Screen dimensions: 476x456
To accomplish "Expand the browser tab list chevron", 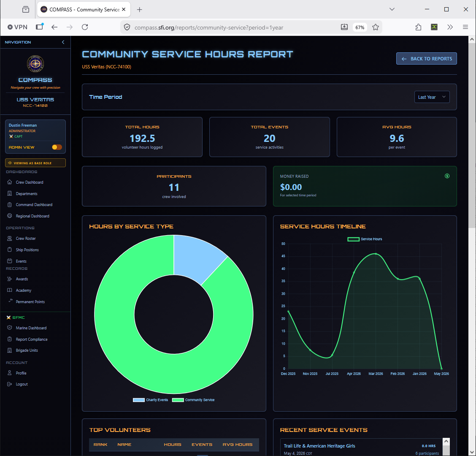I will coord(392,9).
